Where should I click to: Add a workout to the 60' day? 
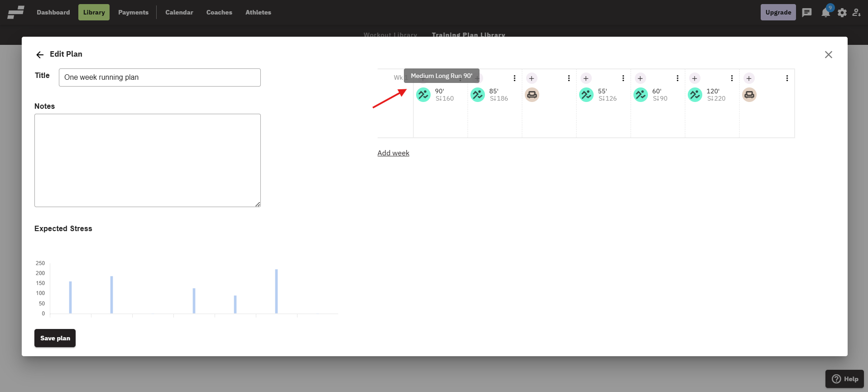pyautogui.click(x=640, y=78)
